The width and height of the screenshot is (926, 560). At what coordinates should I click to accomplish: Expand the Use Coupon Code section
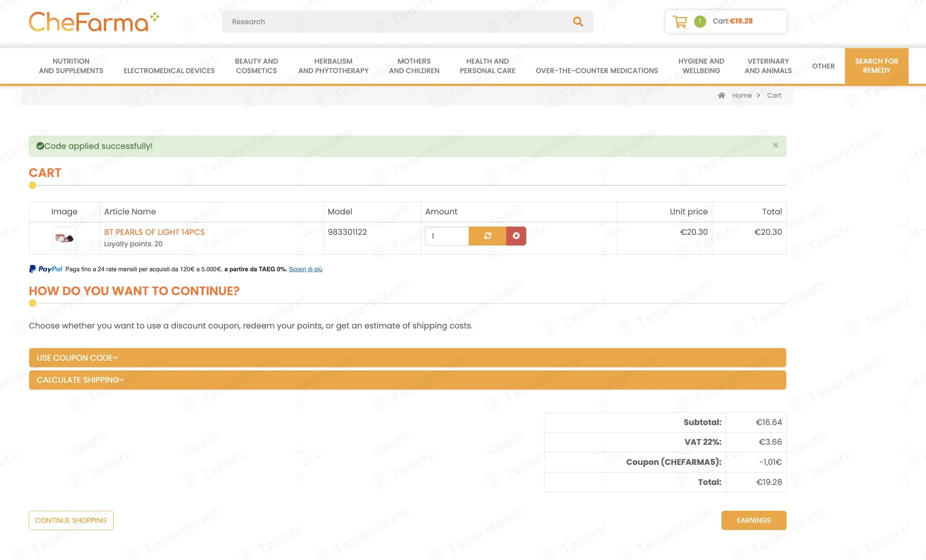[x=407, y=358]
